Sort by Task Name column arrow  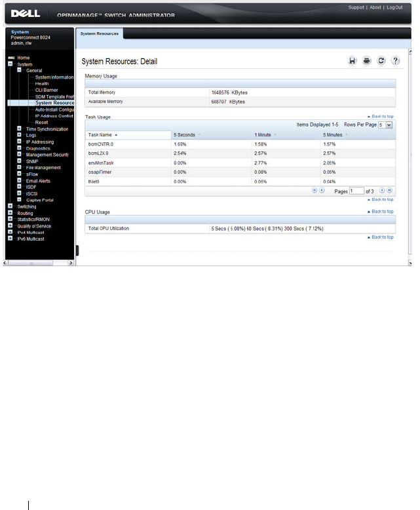116,135
